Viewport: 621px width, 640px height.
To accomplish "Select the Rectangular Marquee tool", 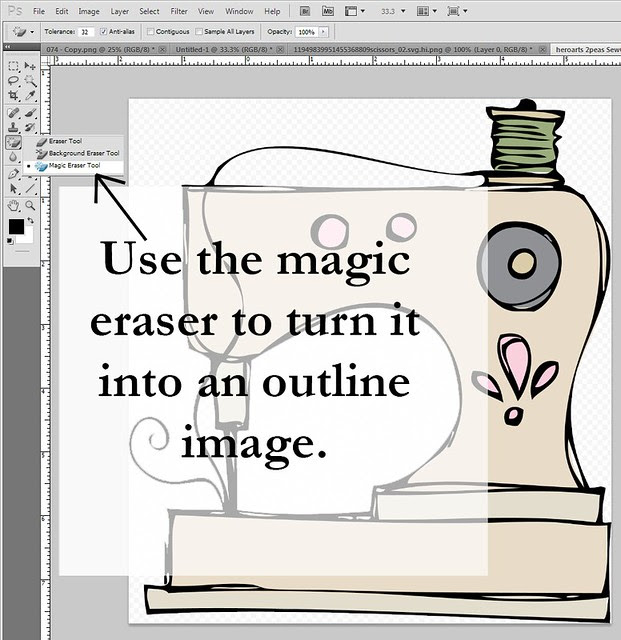I will (13, 66).
